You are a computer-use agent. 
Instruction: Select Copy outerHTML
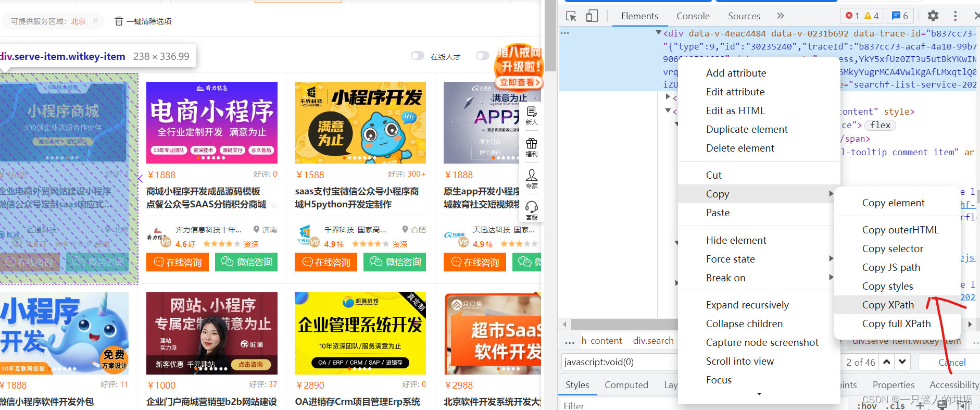(x=897, y=230)
